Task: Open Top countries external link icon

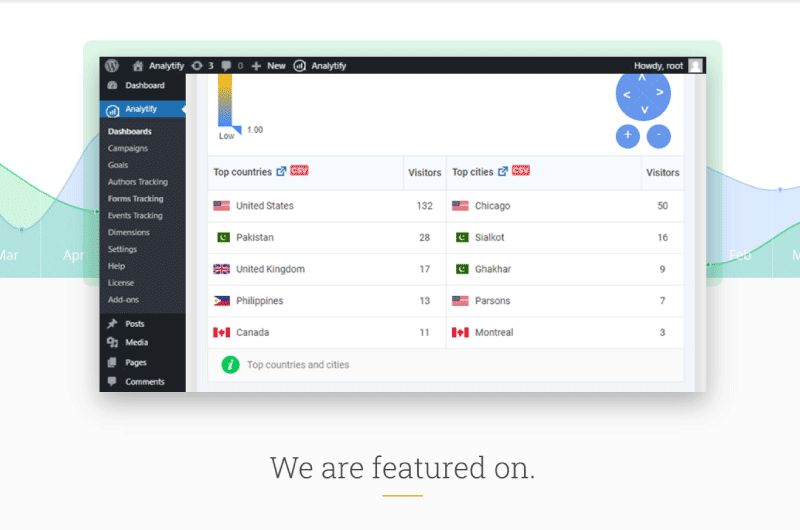Action: [281, 171]
